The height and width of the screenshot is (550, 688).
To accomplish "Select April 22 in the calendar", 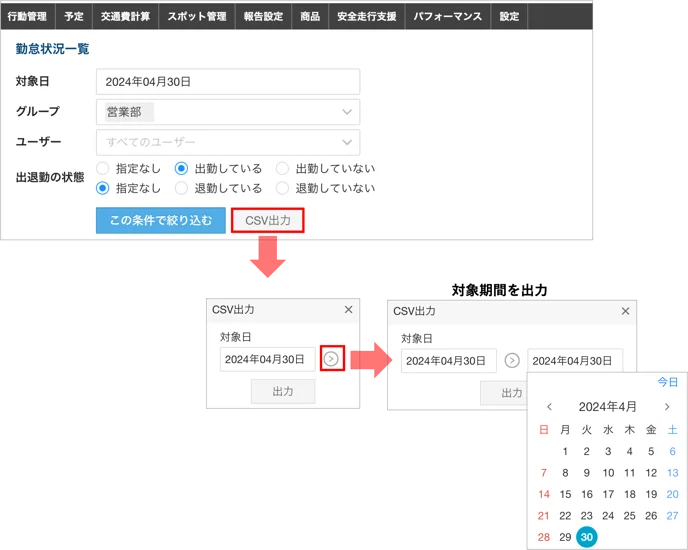I will [x=565, y=516].
